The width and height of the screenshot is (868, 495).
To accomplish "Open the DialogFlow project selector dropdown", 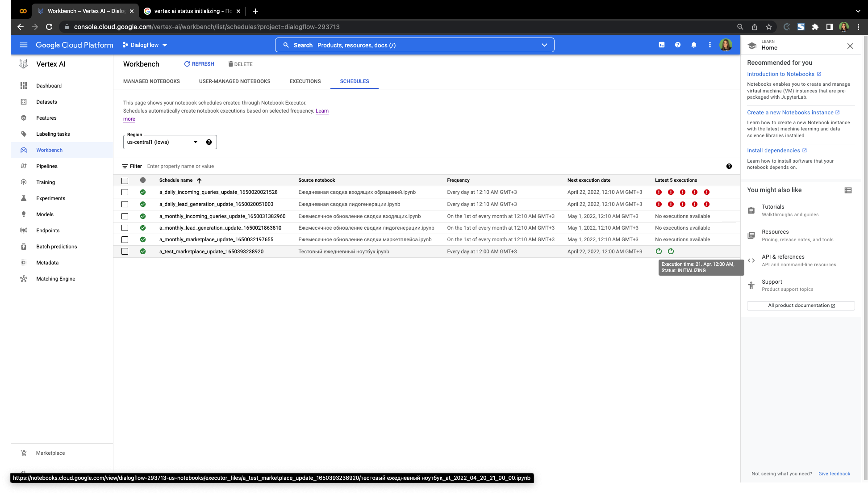I will tap(145, 45).
